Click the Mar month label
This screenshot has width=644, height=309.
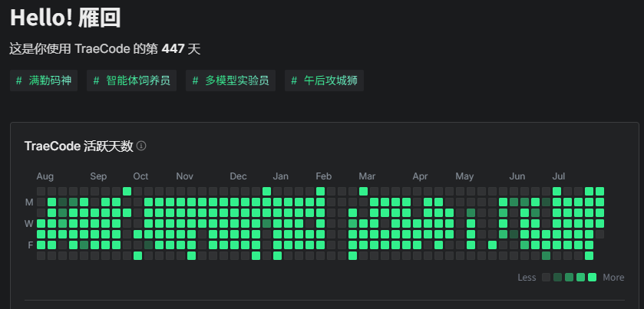pos(367,176)
